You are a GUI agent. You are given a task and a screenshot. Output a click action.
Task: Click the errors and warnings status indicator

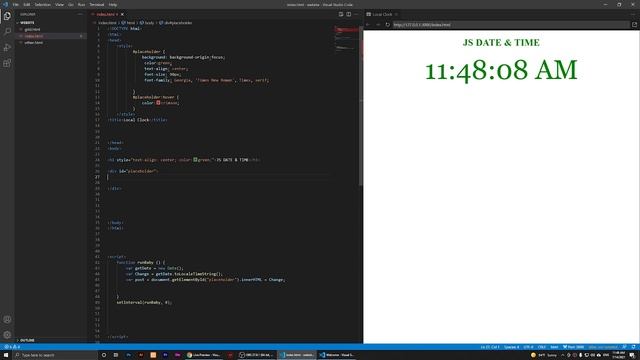pos(12,347)
